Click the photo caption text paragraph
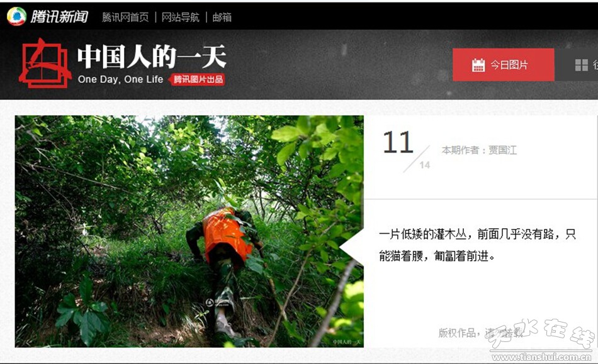The height and width of the screenshot is (364, 598). [x=477, y=245]
